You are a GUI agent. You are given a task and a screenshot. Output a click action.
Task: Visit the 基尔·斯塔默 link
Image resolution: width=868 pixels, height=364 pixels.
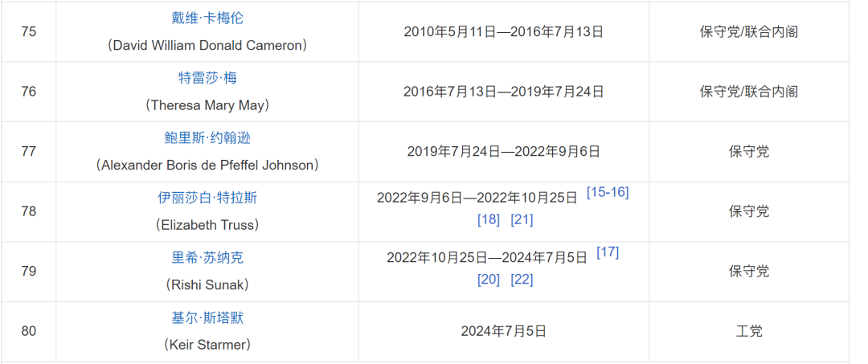[207, 318]
